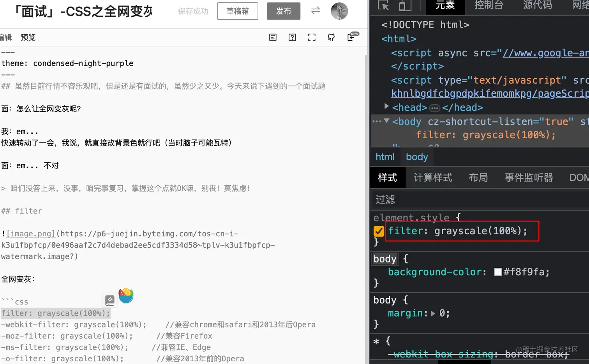Open the 控制台 Console tab
The height and width of the screenshot is (364, 589).
tap(489, 5)
